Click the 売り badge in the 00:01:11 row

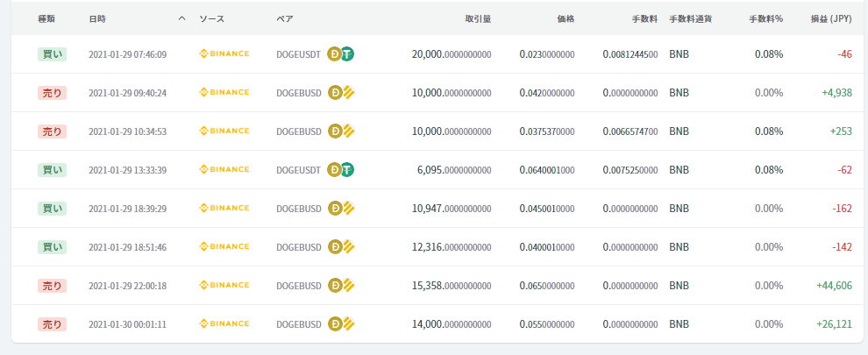tap(52, 324)
